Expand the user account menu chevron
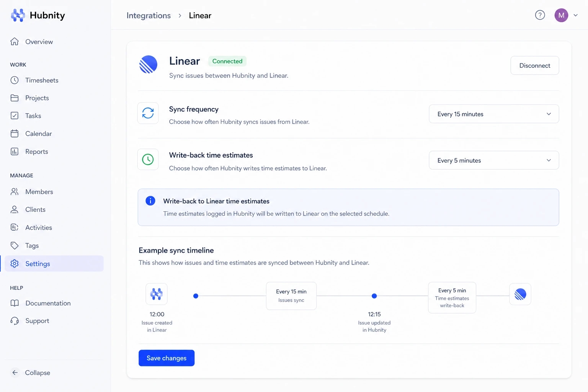This screenshot has width=588, height=392. coord(575,15)
